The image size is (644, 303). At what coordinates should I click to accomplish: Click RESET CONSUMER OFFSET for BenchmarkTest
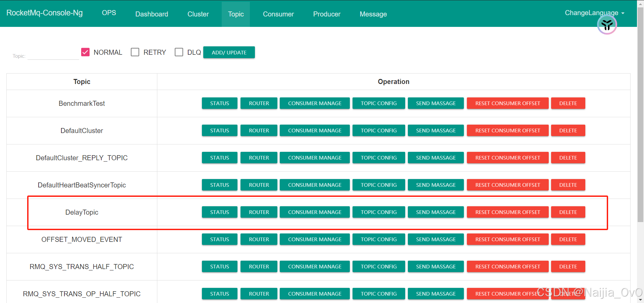point(507,103)
